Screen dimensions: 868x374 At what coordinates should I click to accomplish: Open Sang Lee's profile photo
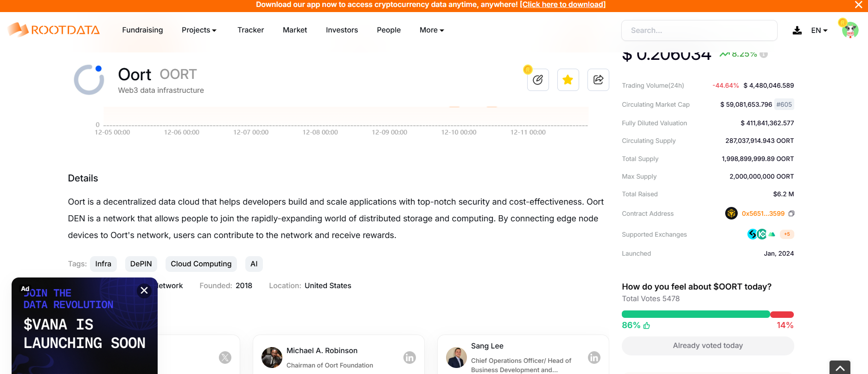point(456,357)
